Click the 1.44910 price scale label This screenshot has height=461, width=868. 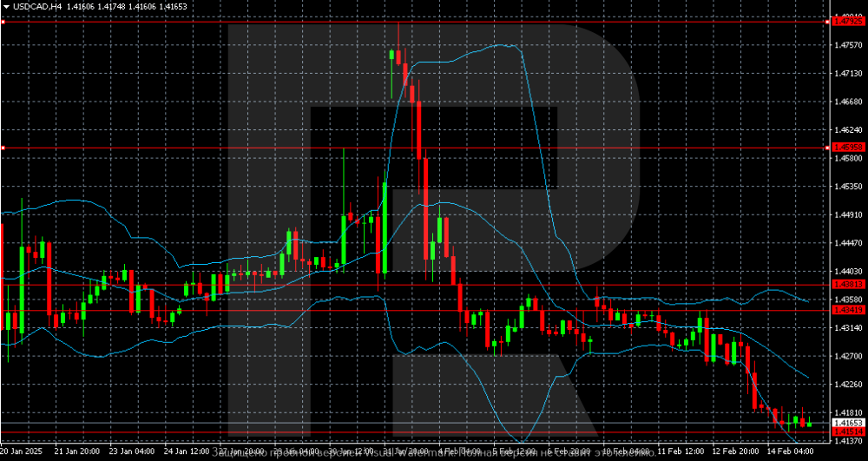point(848,214)
